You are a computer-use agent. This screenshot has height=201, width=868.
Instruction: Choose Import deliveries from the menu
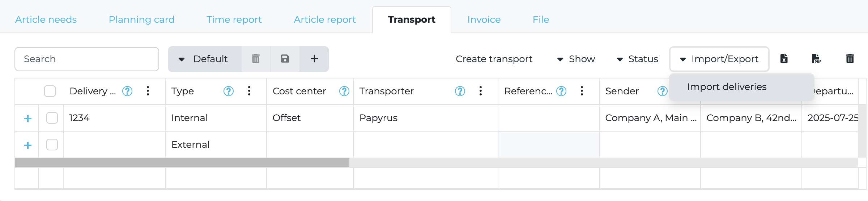pyautogui.click(x=727, y=87)
